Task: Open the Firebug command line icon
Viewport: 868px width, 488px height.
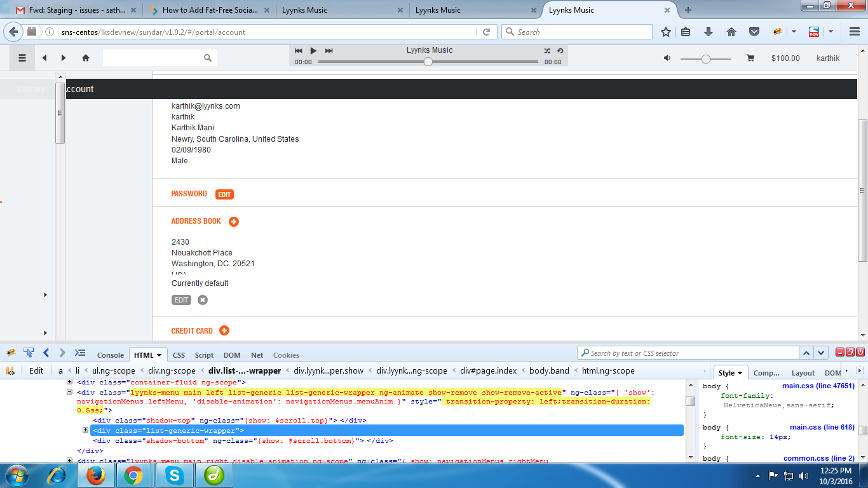Action: (x=80, y=352)
